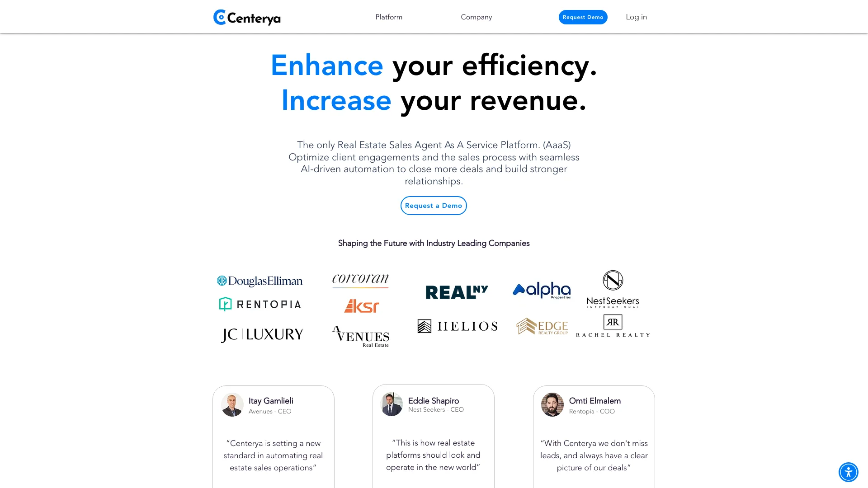Click the Log in link
This screenshot has width=868, height=488.
(636, 17)
